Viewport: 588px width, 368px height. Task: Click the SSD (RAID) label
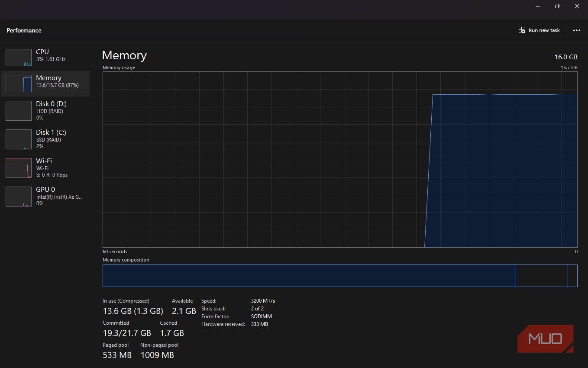(x=48, y=140)
